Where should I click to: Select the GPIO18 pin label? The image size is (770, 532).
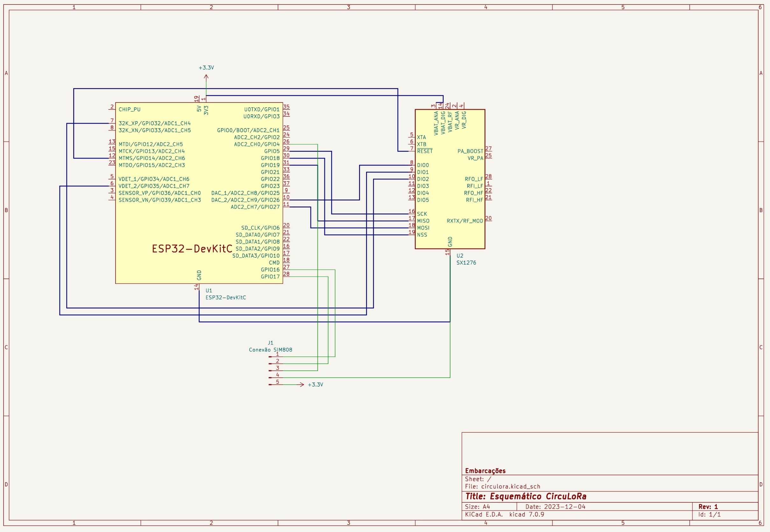point(270,158)
